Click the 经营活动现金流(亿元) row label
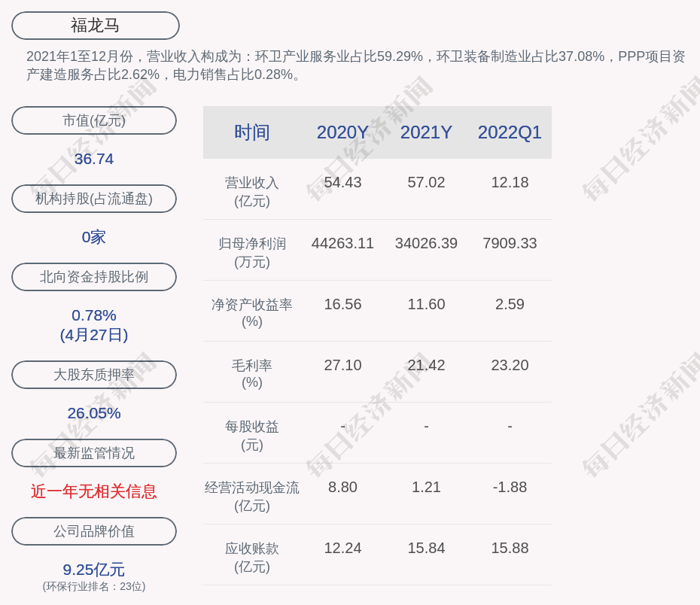The height and width of the screenshot is (605, 700). pos(252,497)
